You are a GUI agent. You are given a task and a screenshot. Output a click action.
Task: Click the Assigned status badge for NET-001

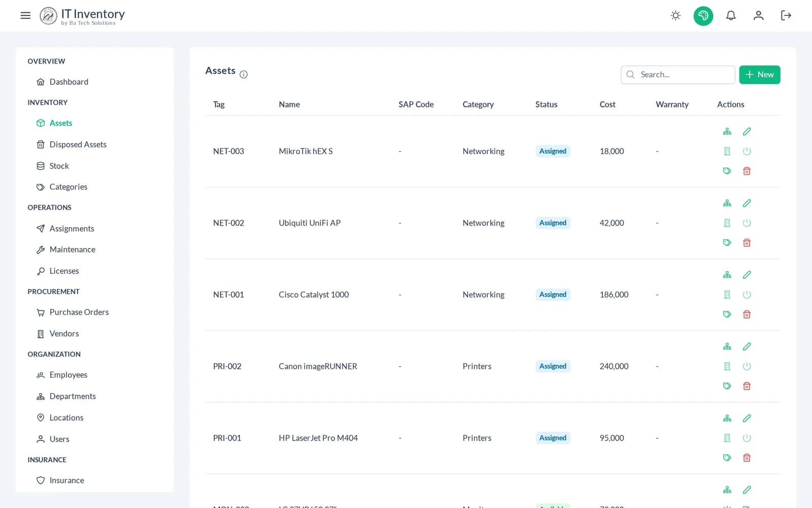tap(553, 295)
